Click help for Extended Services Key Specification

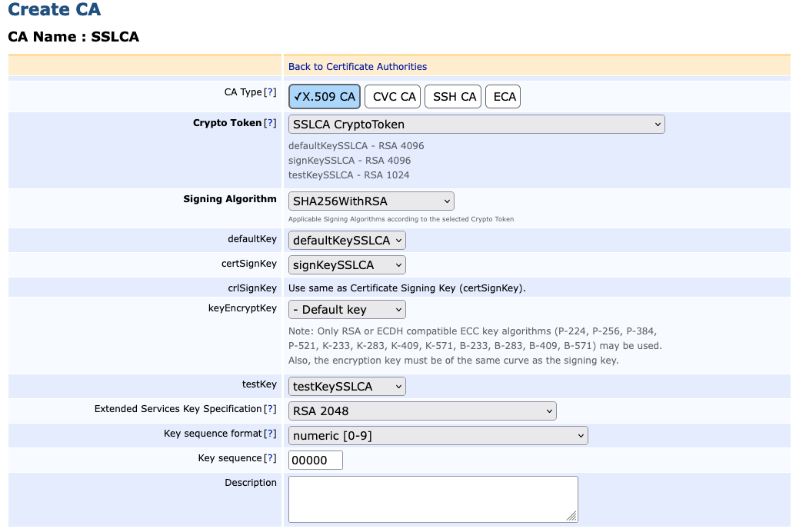point(270,409)
